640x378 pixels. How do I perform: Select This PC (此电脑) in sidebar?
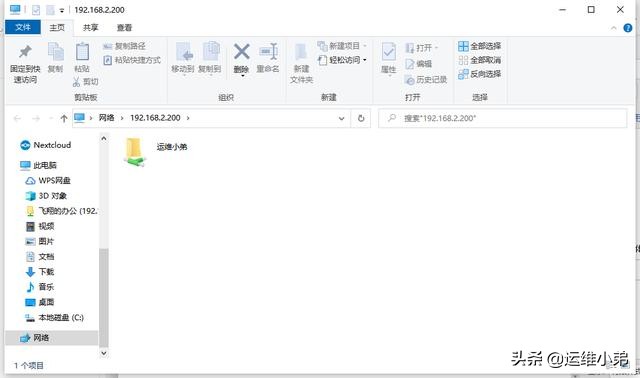coord(38,165)
